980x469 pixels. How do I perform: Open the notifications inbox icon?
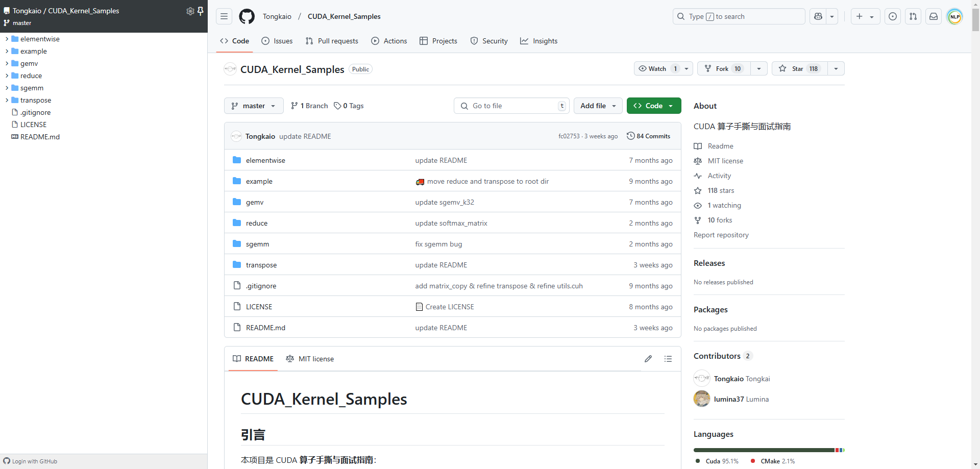(x=933, y=16)
